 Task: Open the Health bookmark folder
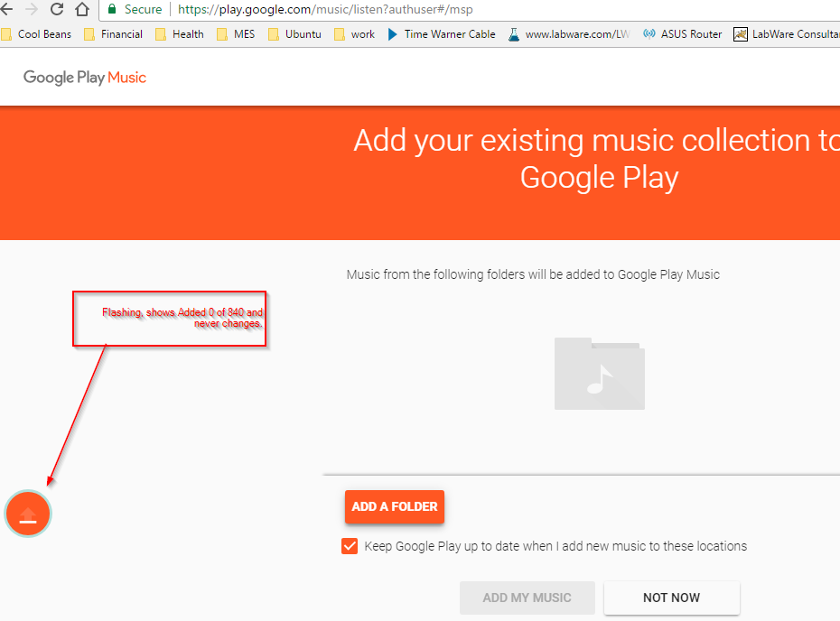(180, 34)
